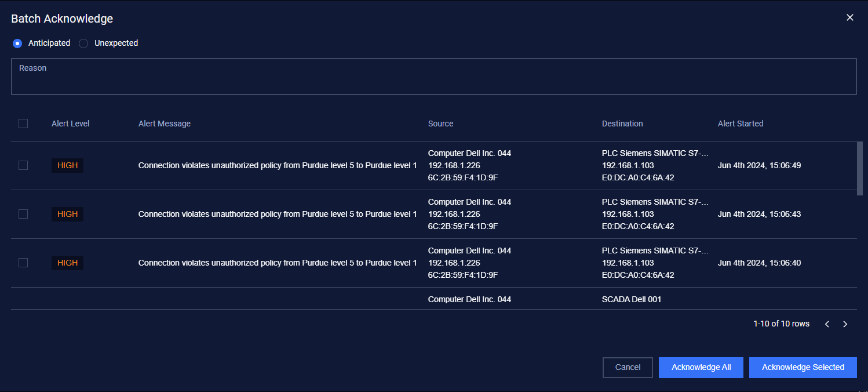Click Computer Dell Inc. 044 in the 15:06:43 row
Screen dimensions: 868x392
[469, 202]
